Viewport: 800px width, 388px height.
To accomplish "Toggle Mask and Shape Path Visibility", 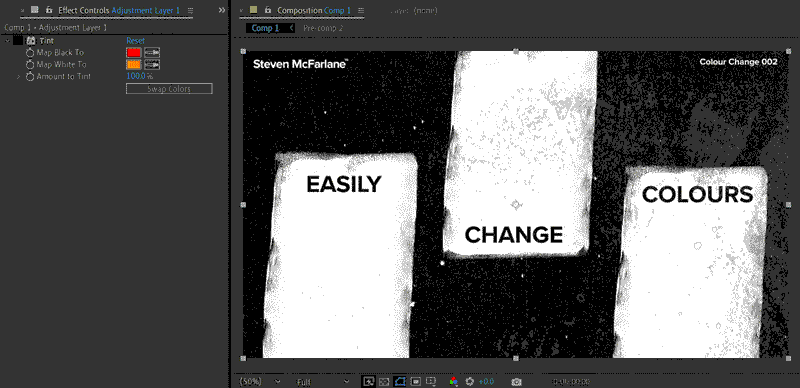I will point(400,381).
